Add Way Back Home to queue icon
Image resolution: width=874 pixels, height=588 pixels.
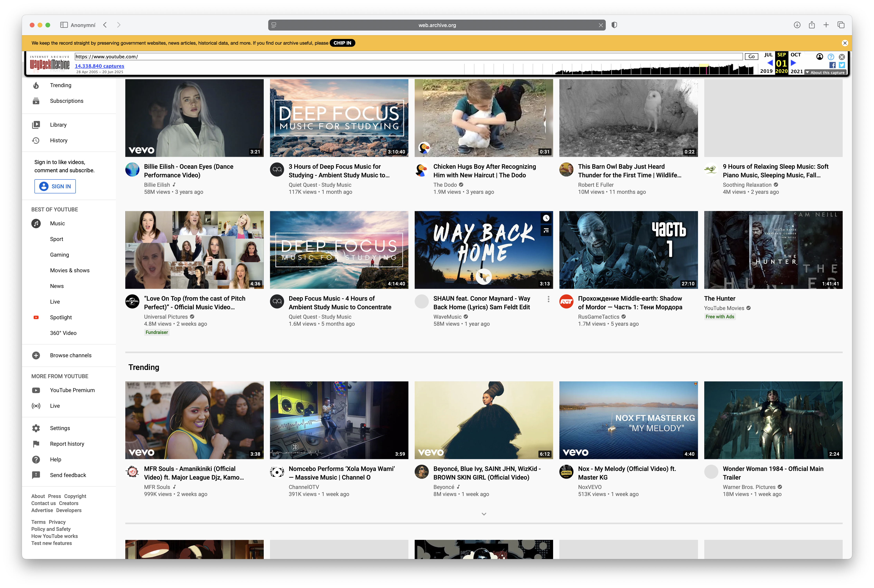click(x=546, y=231)
